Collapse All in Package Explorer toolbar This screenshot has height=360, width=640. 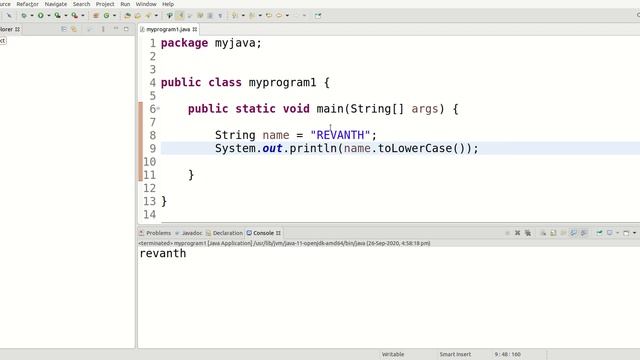(64, 29)
